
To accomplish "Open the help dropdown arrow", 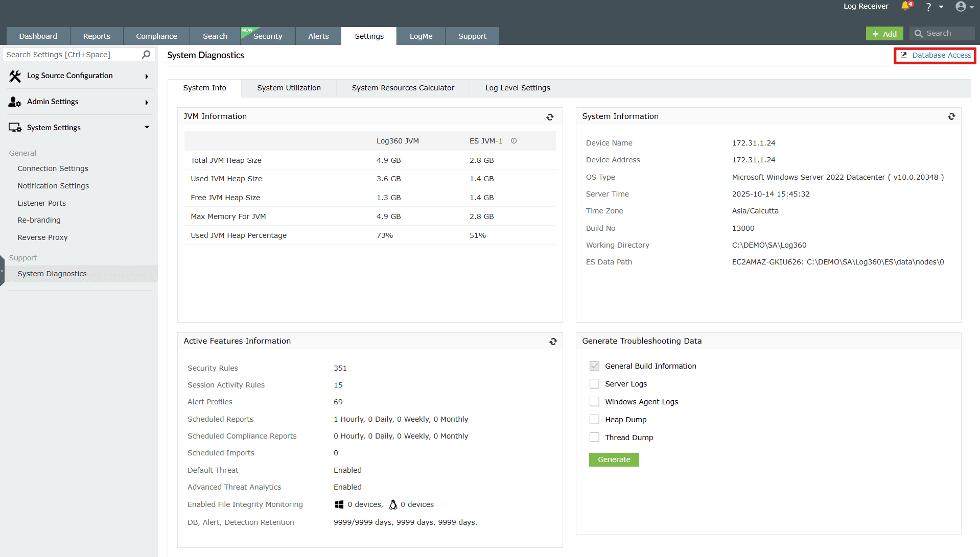I will (x=942, y=7).
